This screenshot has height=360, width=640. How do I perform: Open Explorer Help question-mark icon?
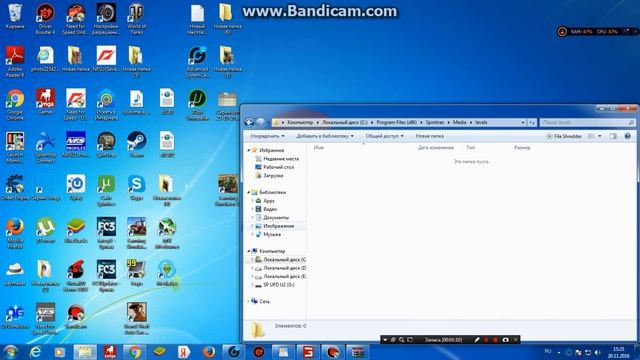pos(627,136)
